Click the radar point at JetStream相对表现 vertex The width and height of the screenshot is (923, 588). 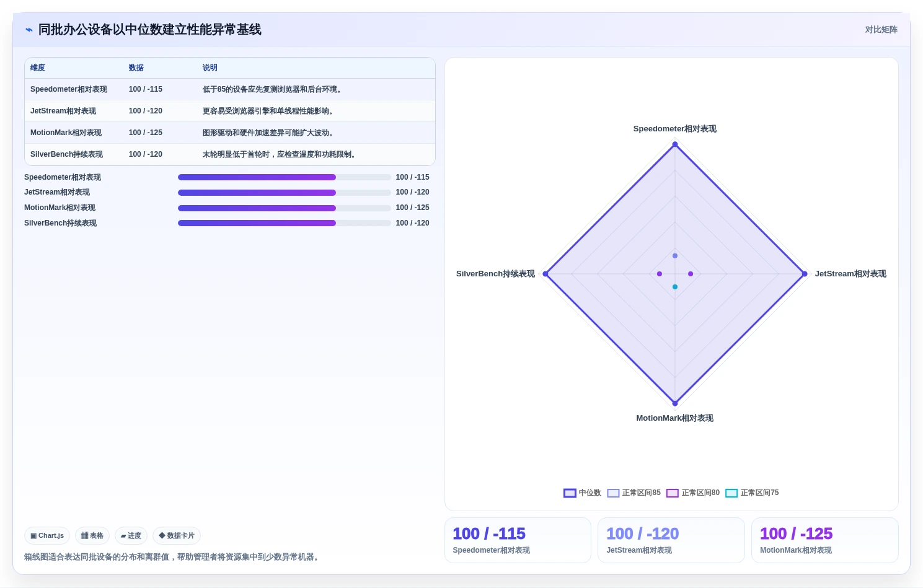(x=805, y=274)
